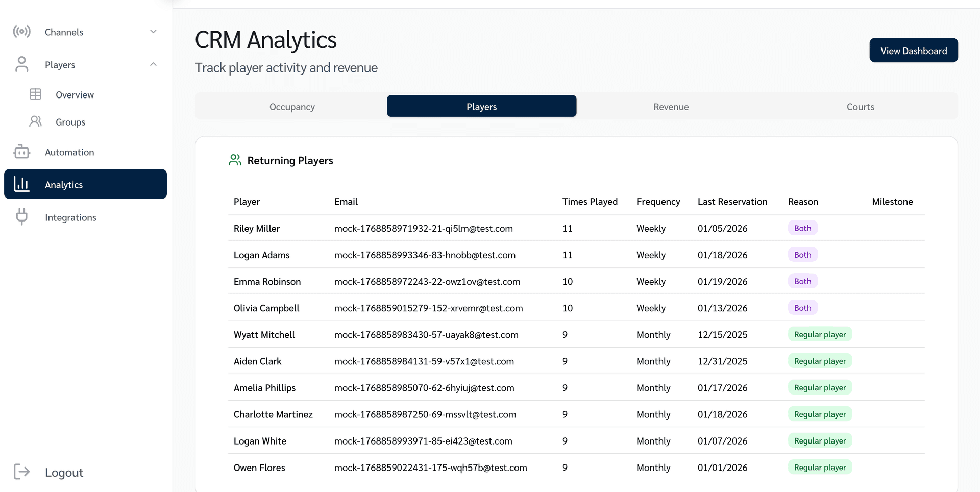Image resolution: width=980 pixels, height=492 pixels.
Task: Open the Revenue tab
Action: click(671, 107)
